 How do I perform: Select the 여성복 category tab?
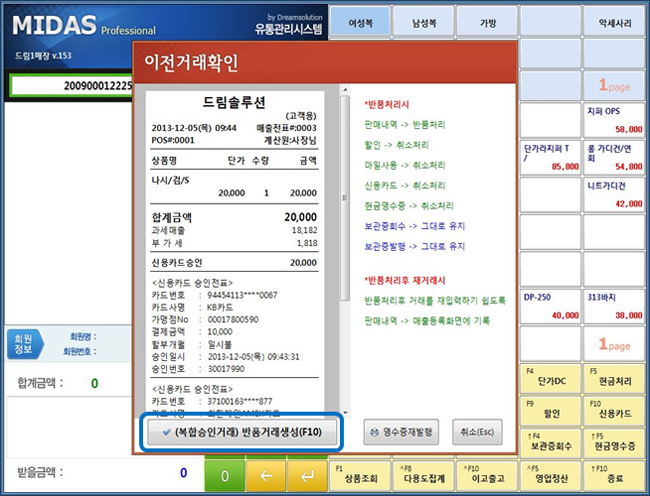coord(360,23)
